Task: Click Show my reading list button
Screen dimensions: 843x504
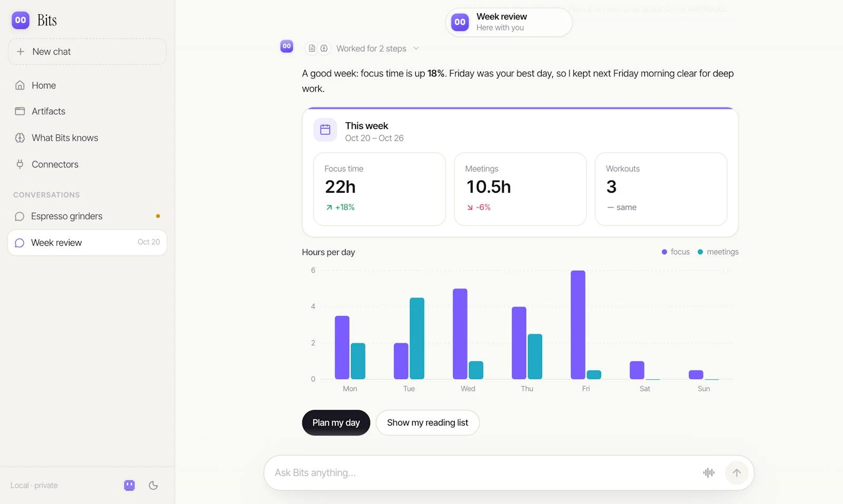Action: click(427, 423)
